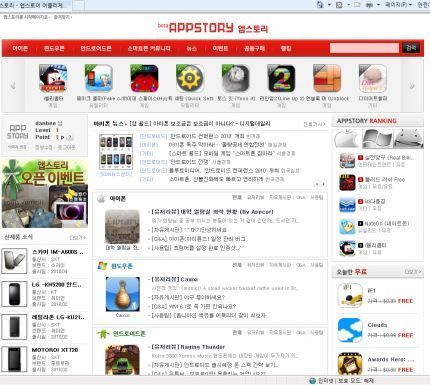Screen dimensions: 430x385
Task: Open the 아이폰 뉴스 headline link
Action: (x=200, y=124)
